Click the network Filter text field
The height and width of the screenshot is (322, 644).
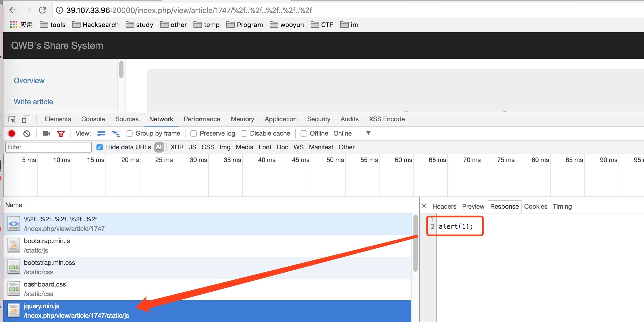tap(48, 147)
